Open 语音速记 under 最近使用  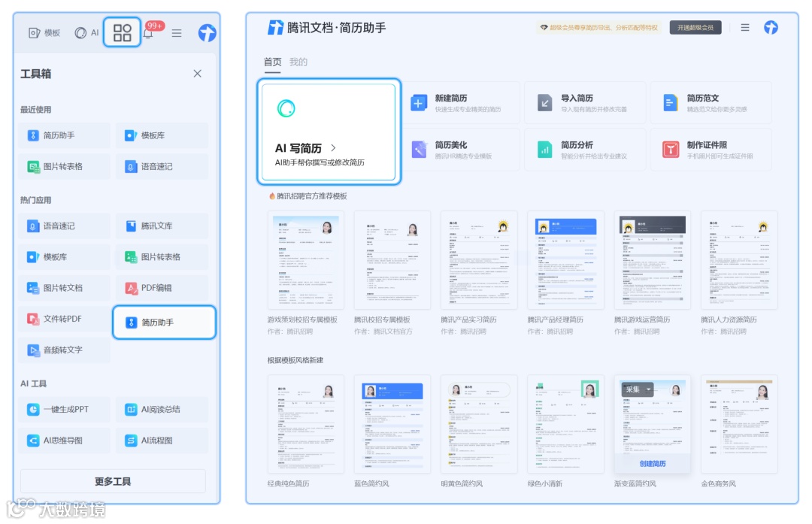162,166
